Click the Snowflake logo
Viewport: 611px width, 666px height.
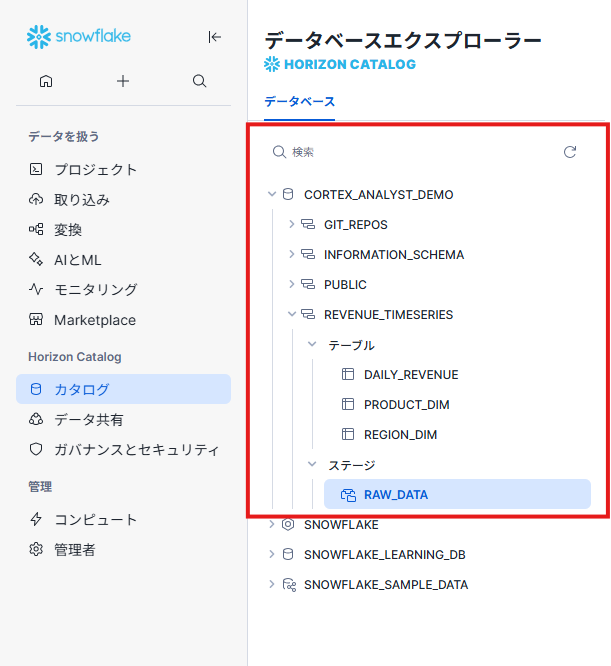pos(79,37)
